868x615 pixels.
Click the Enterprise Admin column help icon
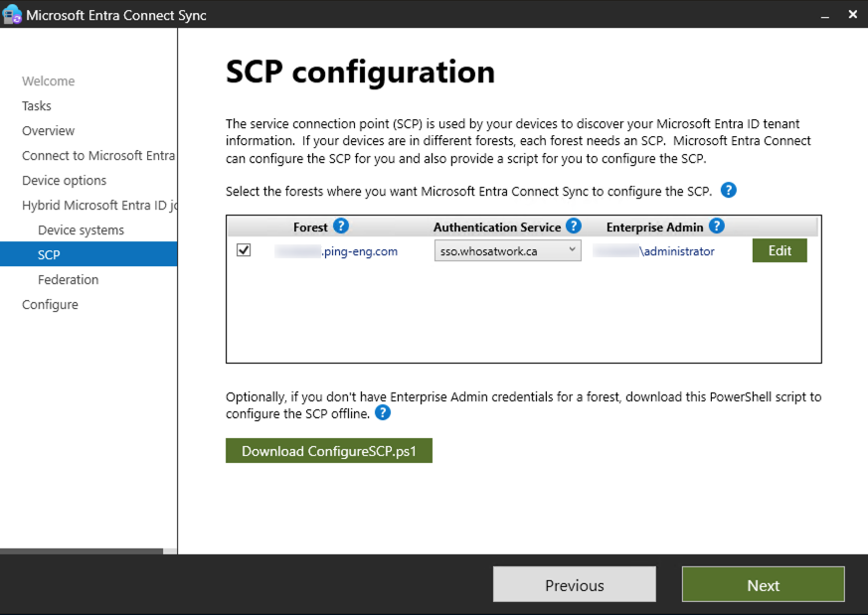717,226
